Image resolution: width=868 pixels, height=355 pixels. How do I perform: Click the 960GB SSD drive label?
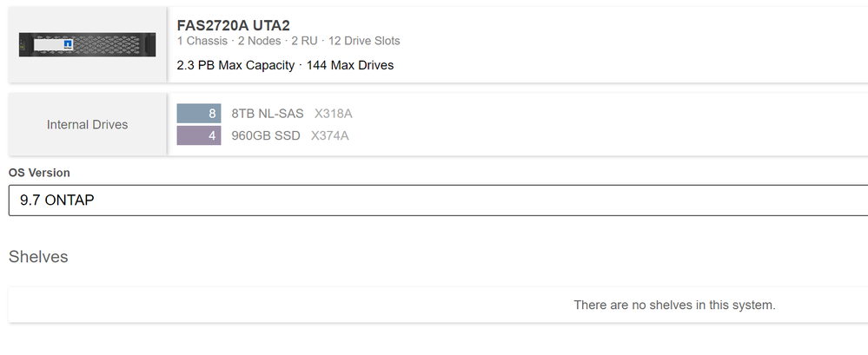click(266, 135)
